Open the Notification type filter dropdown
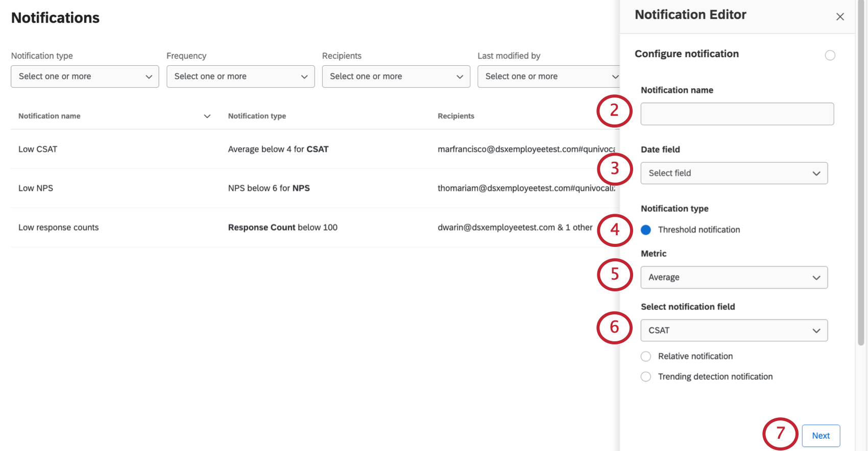868x451 pixels. (x=85, y=77)
